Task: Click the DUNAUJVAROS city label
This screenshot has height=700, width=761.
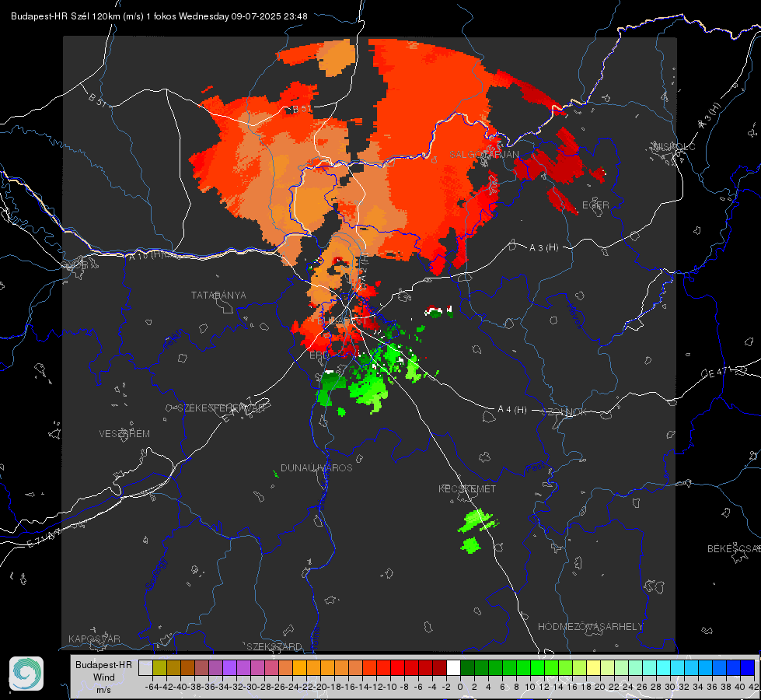Action: (x=316, y=467)
